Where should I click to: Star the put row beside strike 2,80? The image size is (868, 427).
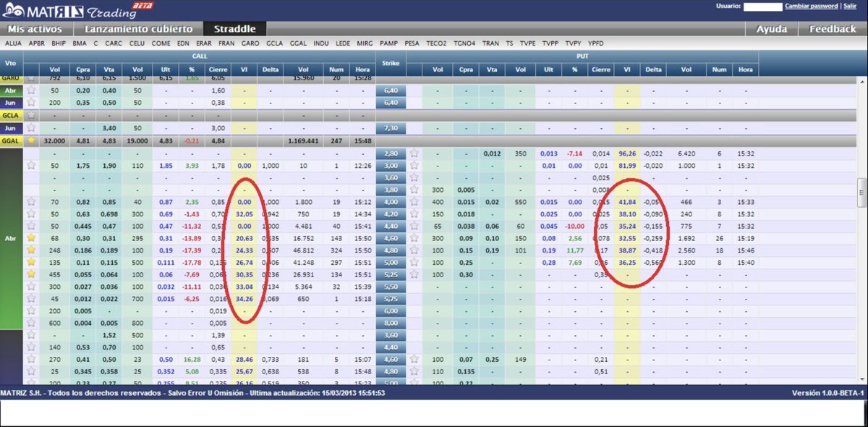414,153
